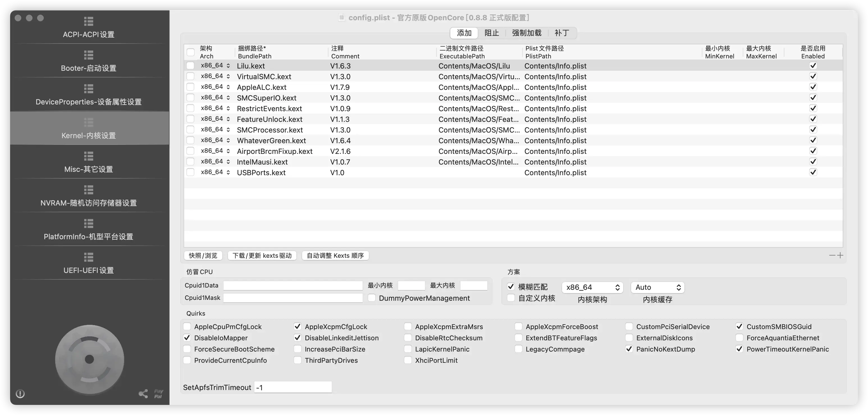
Task: Switch to the 补丁 tab
Action: (x=562, y=33)
